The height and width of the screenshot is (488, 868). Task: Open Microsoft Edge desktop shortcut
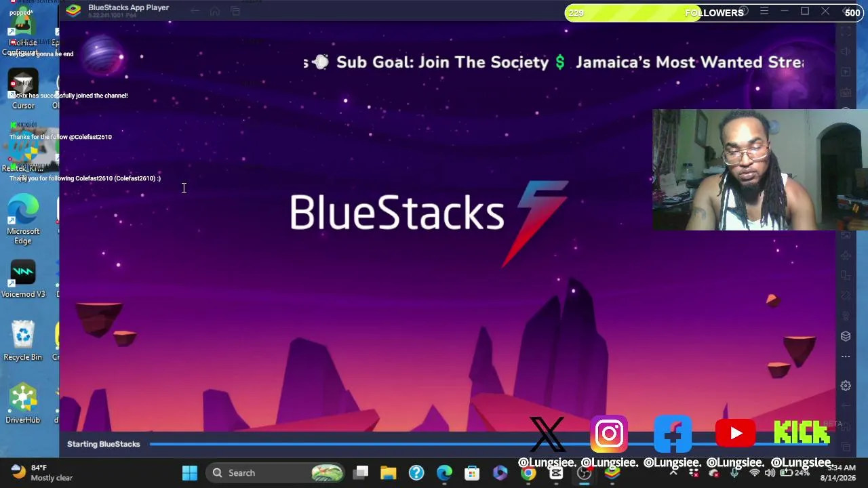point(23,220)
